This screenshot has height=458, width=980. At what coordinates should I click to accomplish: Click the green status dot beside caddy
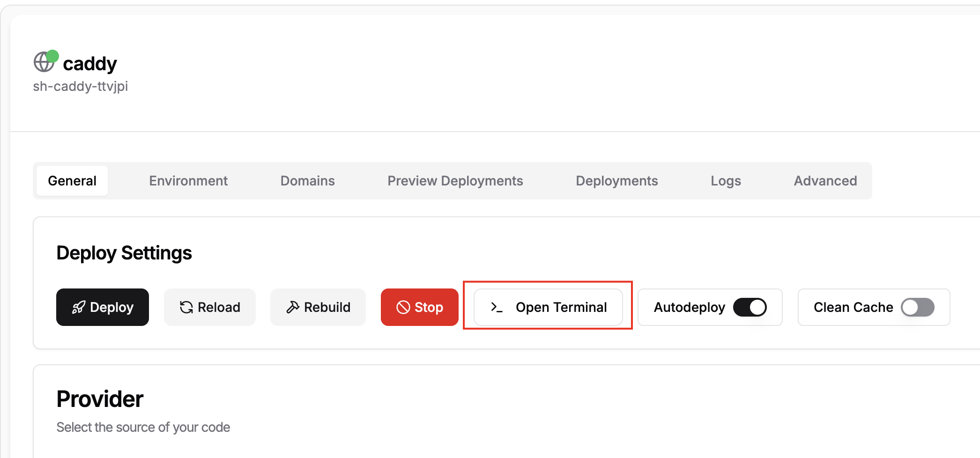52,56
